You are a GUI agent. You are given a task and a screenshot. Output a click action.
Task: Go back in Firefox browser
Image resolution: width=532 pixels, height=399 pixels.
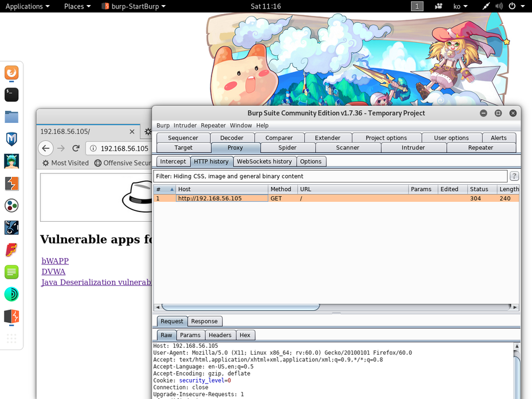[x=46, y=148]
